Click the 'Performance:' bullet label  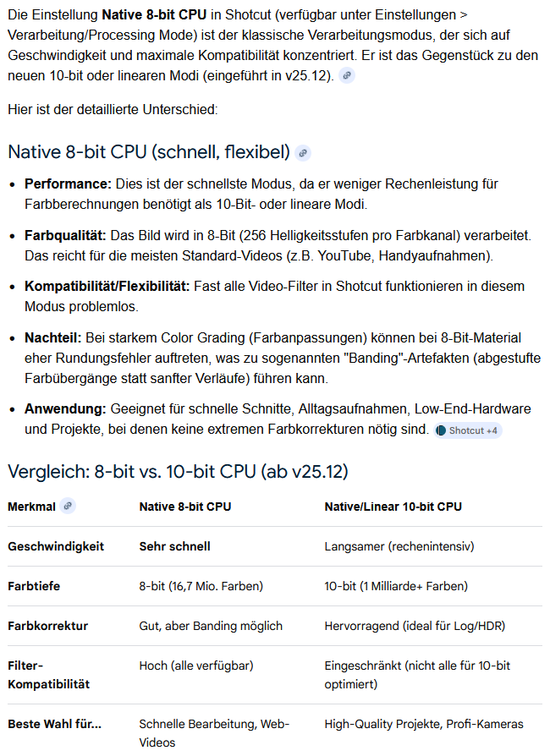tap(68, 184)
